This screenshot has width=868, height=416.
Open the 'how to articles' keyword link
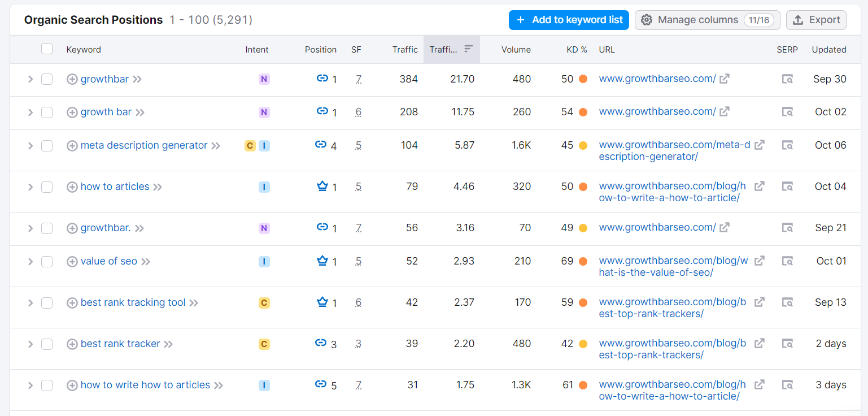(x=115, y=187)
